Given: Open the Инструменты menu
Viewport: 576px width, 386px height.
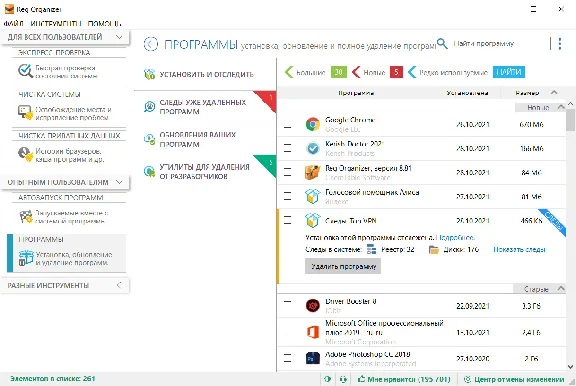Looking at the screenshot, I should 56,24.
